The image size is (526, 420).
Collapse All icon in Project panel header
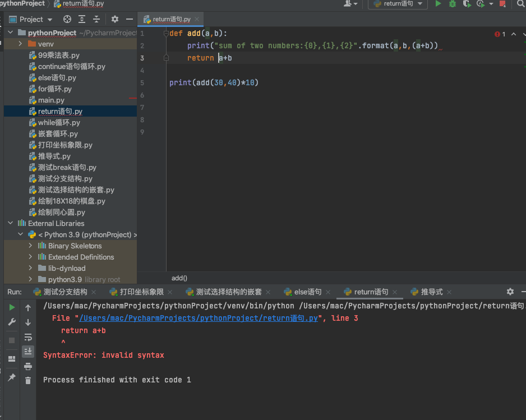[x=96, y=19]
